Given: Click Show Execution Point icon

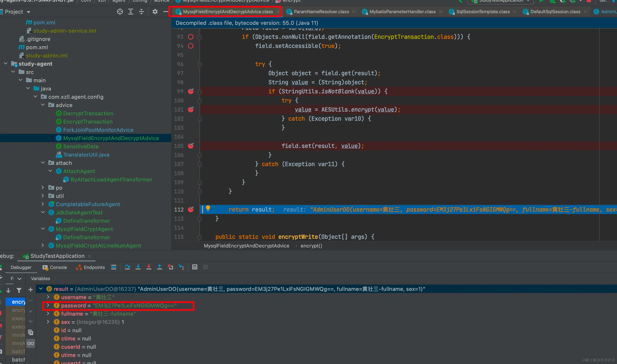Looking at the screenshot, I should click(x=114, y=267).
